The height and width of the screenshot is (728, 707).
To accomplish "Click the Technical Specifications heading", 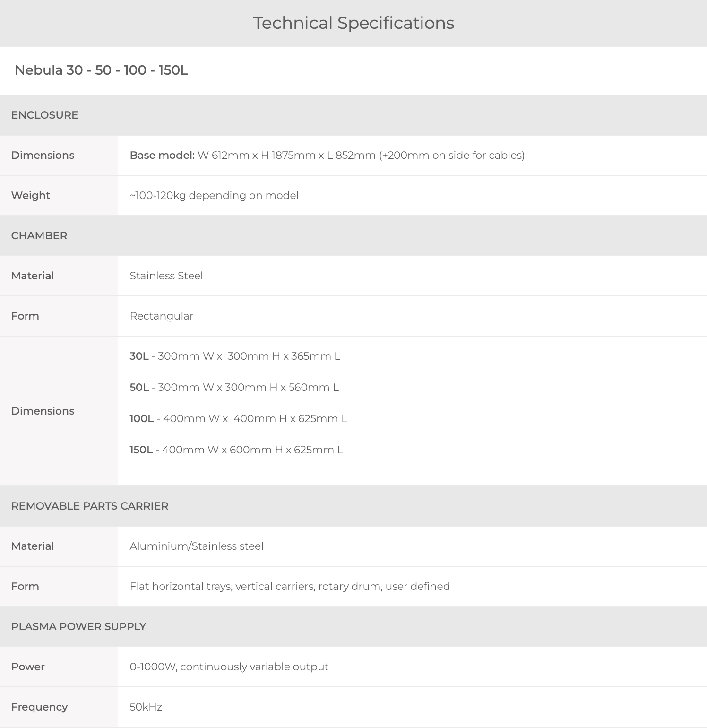I will (353, 23).
